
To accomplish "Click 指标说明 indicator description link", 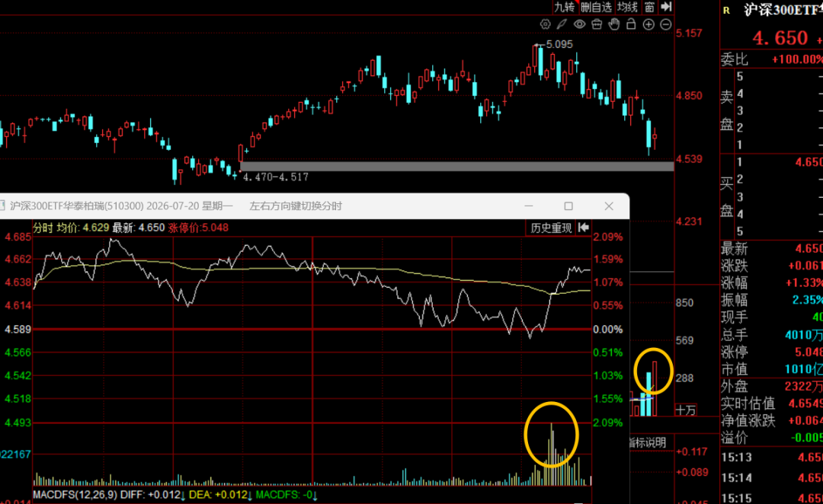I will (648, 442).
